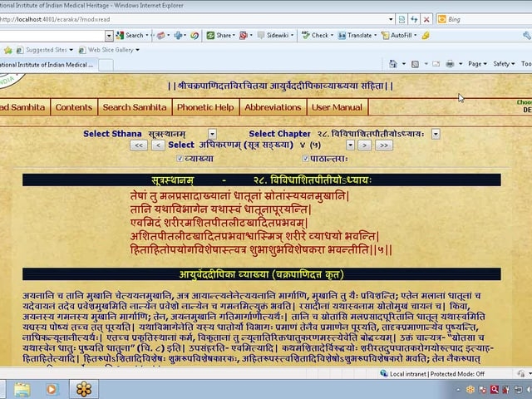Open the media player taskbar icon
The width and height of the screenshot is (532, 399).
52,388
